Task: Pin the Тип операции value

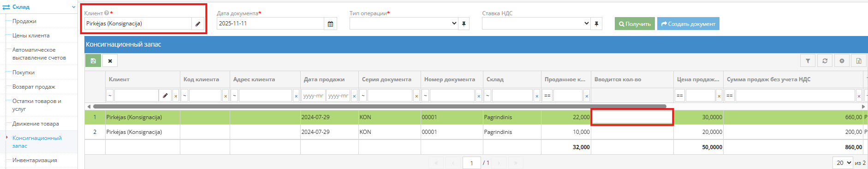Action: click(464, 24)
